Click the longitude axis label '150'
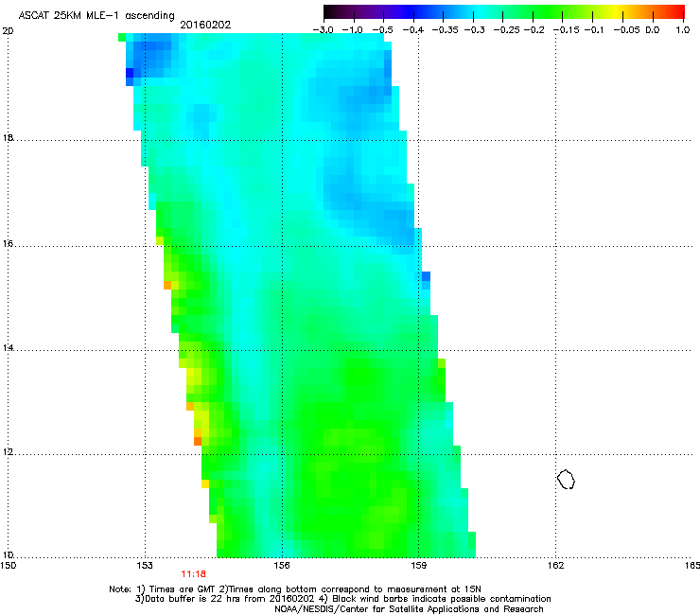 (8, 566)
